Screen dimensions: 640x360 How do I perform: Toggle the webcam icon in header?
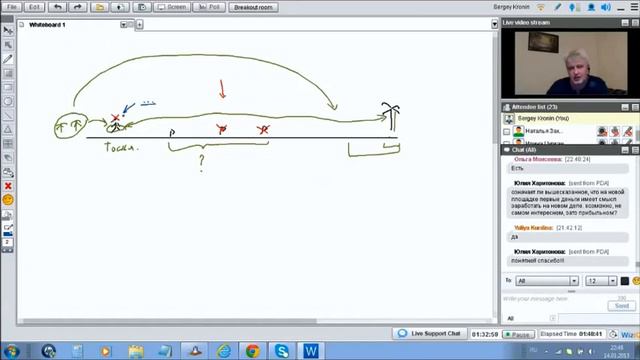coord(591,7)
